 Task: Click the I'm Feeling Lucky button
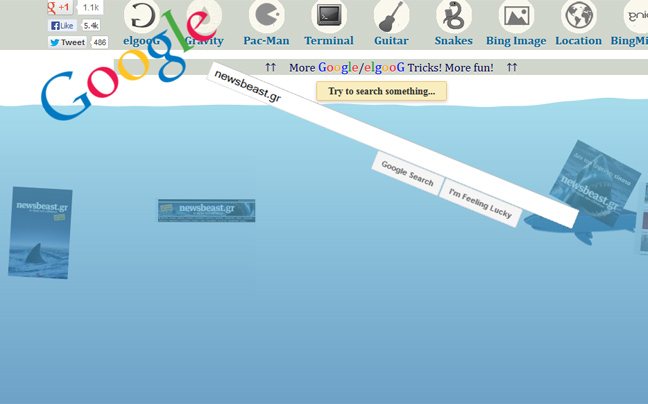click(x=480, y=203)
